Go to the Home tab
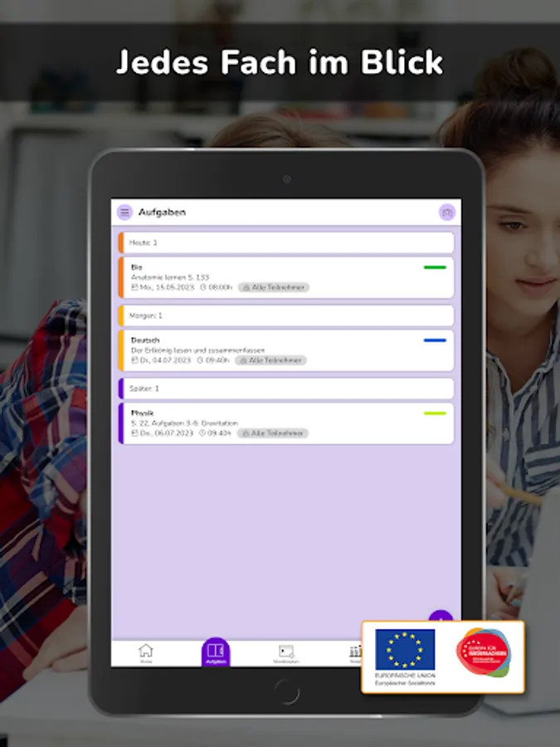This screenshot has width=560, height=747. (146, 653)
